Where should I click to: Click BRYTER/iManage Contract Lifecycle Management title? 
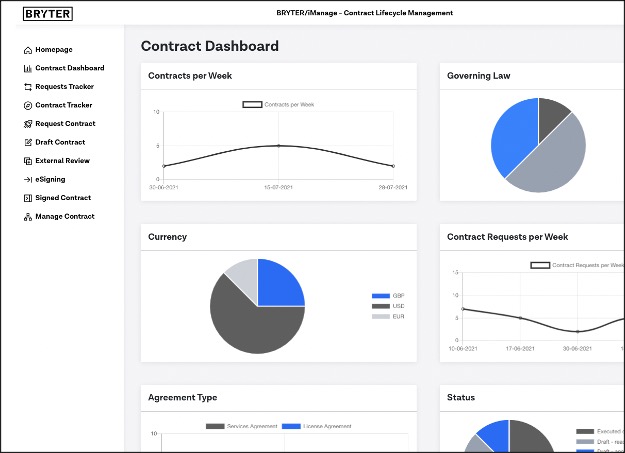(x=365, y=13)
